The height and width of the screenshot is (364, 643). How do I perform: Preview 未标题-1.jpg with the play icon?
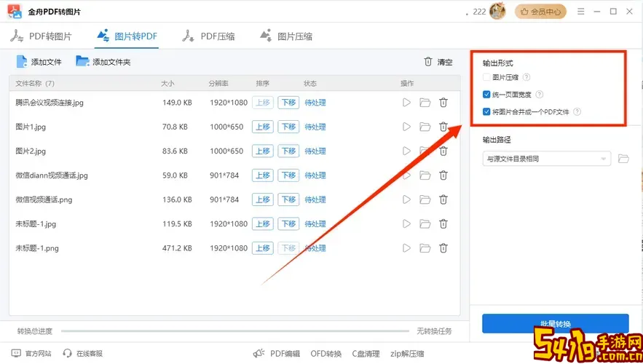click(406, 223)
